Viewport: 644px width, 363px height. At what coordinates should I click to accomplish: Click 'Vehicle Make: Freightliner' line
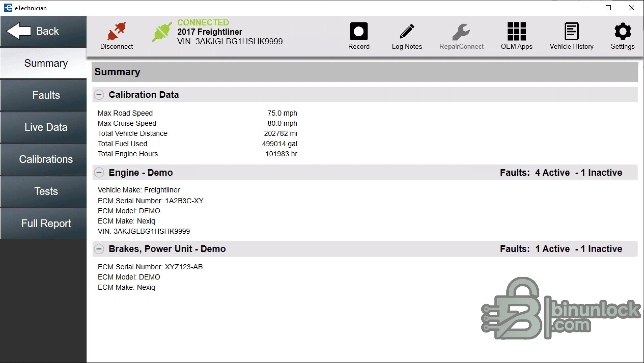[x=139, y=190]
